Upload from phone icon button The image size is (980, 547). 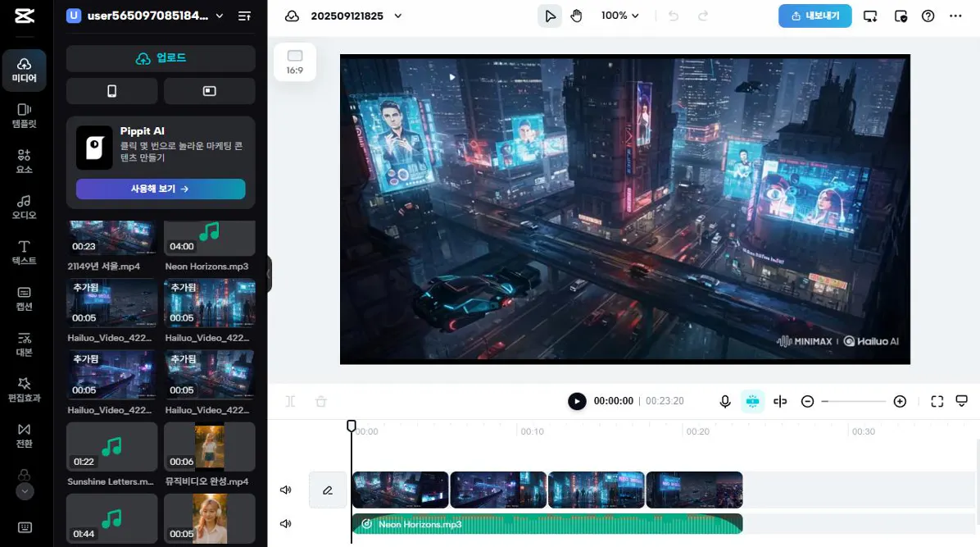point(112,91)
